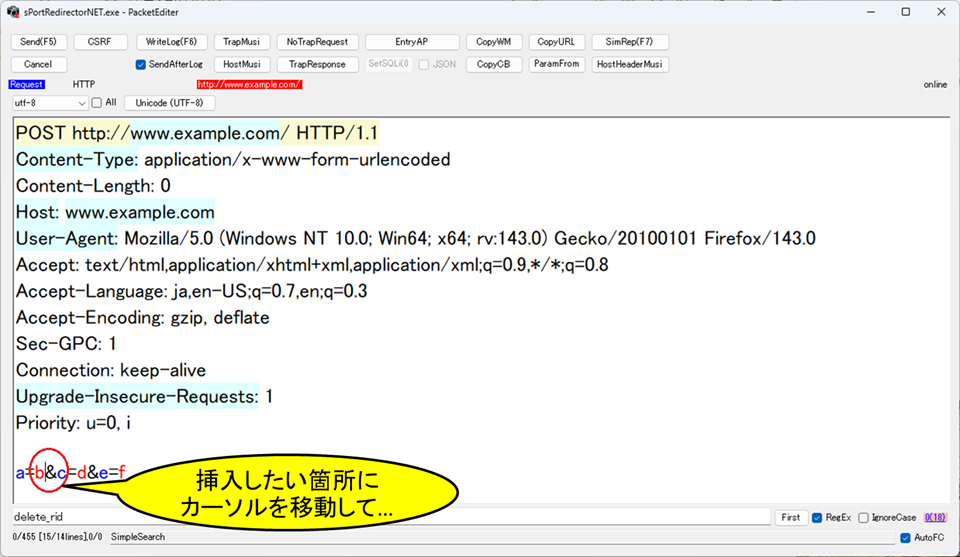Click the Send(F5) button
This screenshot has width=960, height=557.
tap(39, 42)
